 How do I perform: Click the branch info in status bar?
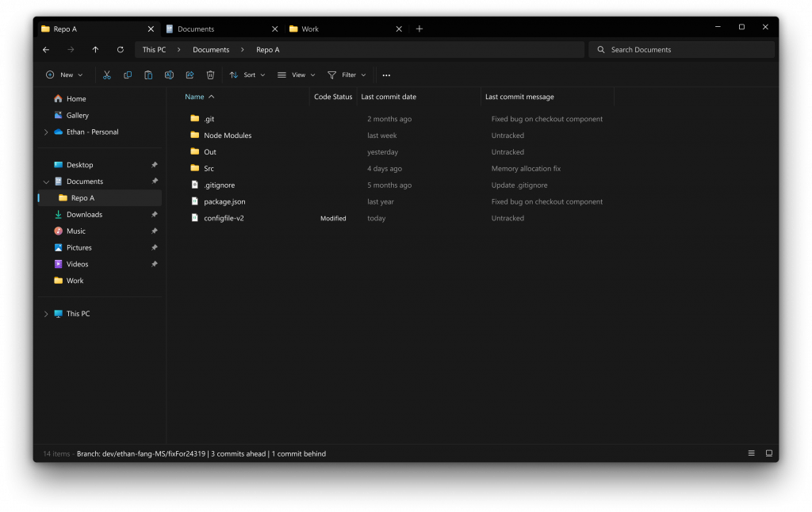click(x=201, y=454)
